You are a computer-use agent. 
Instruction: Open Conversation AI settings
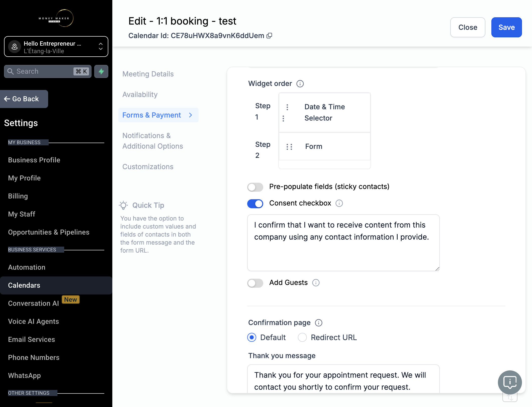point(33,303)
